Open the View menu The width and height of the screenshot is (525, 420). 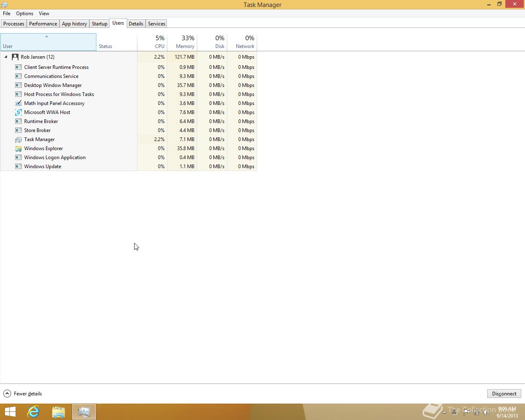point(44,14)
